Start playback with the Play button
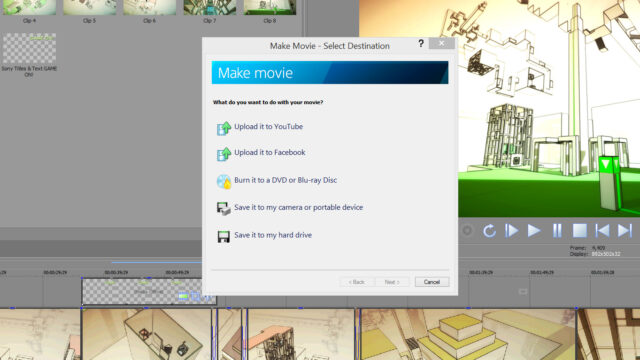The image size is (640, 360). coord(533,231)
